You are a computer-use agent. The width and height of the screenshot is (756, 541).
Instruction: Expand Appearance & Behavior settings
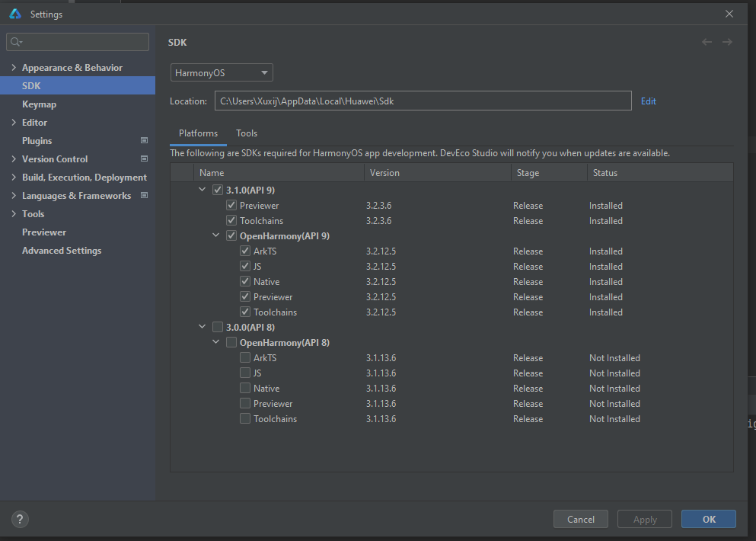tap(14, 68)
